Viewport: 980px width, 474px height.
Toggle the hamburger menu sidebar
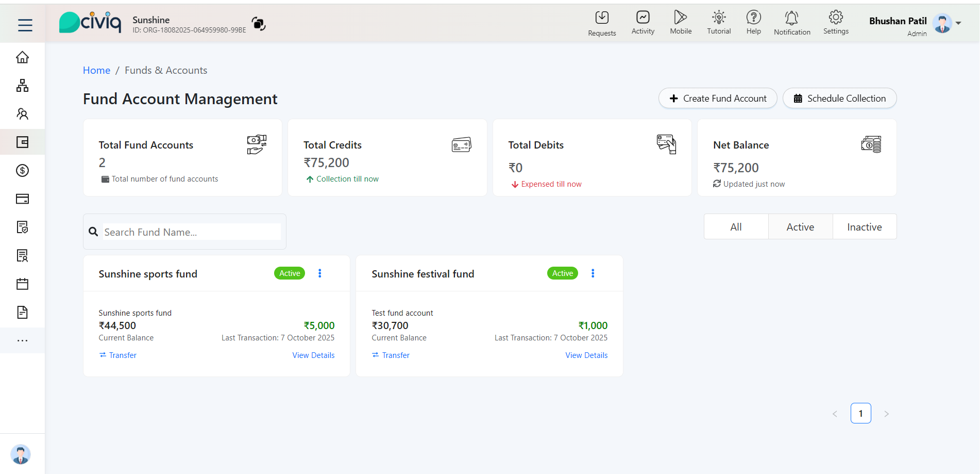click(x=25, y=25)
